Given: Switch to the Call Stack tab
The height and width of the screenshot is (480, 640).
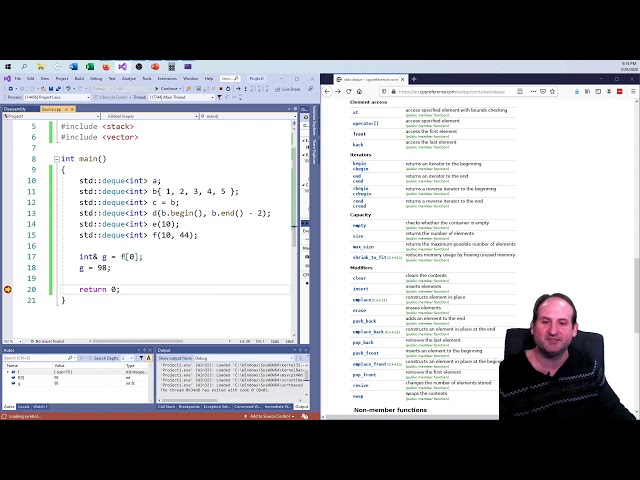Looking at the screenshot, I should (x=167, y=407).
